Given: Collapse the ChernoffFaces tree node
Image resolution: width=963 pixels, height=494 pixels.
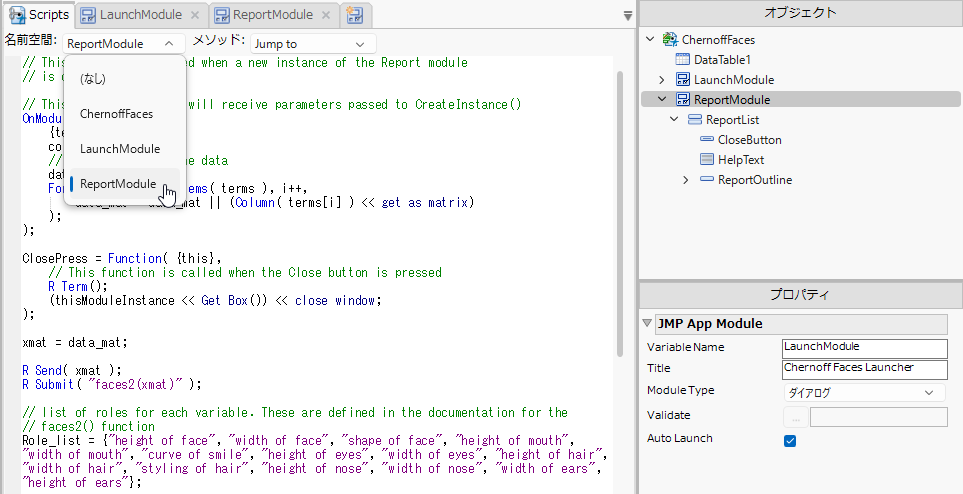Looking at the screenshot, I should (x=650, y=39).
